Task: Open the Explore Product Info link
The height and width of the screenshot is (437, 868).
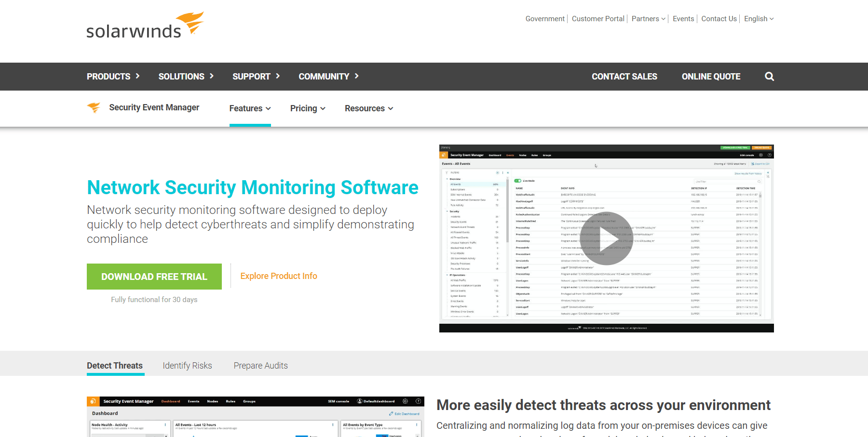Action: pos(279,276)
